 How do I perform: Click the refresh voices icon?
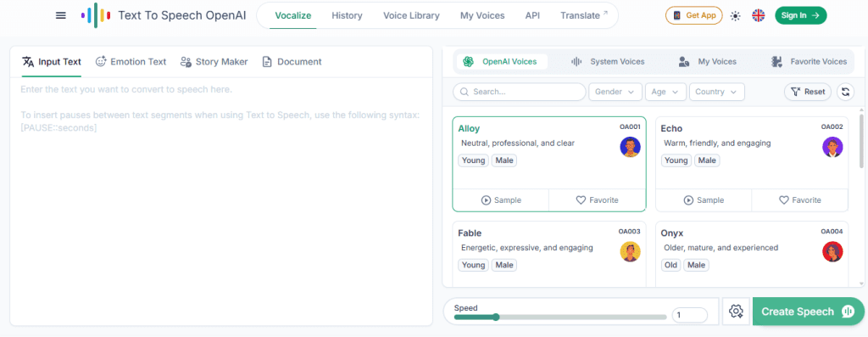pyautogui.click(x=845, y=92)
